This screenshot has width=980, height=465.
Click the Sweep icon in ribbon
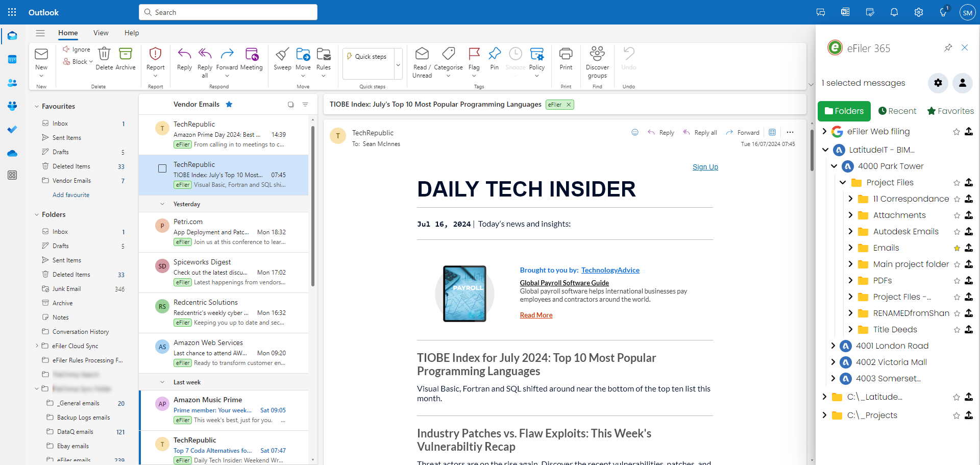282,54
